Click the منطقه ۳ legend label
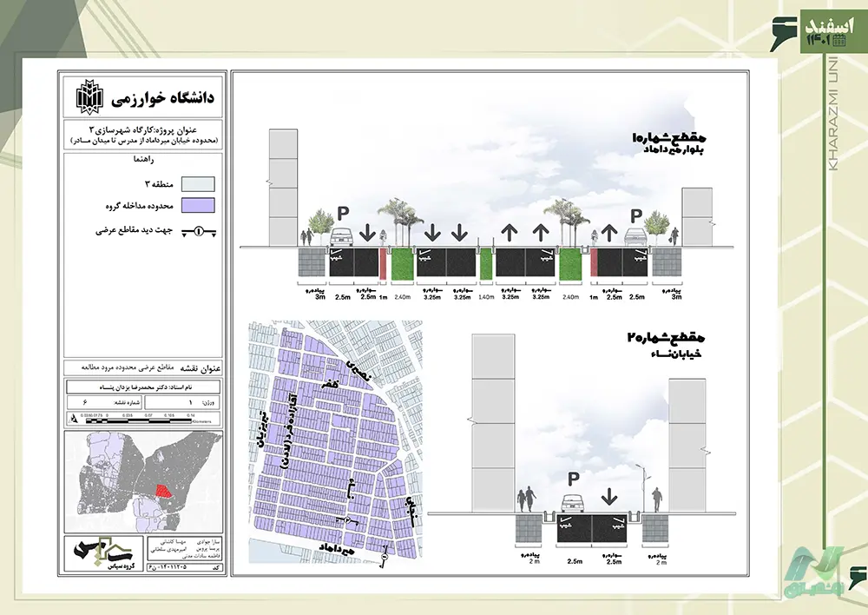Image resolution: width=868 pixels, height=615 pixels. point(160,184)
